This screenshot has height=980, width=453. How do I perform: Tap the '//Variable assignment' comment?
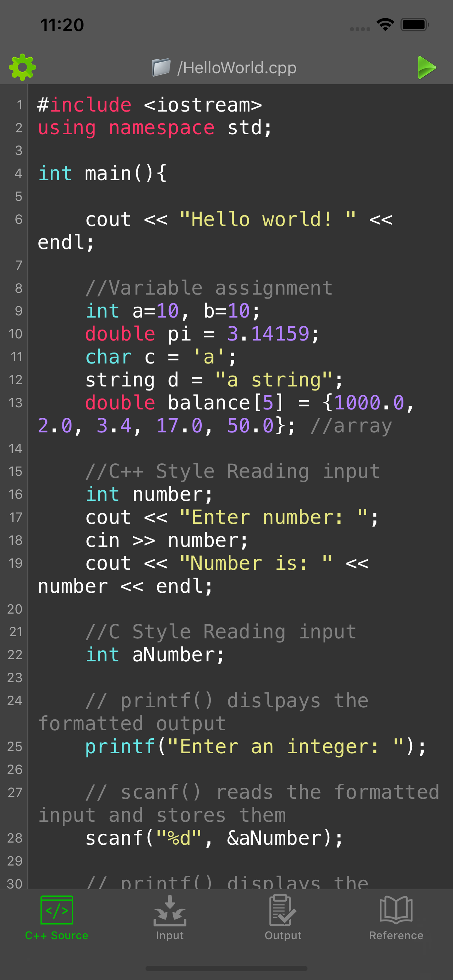click(209, 288)
